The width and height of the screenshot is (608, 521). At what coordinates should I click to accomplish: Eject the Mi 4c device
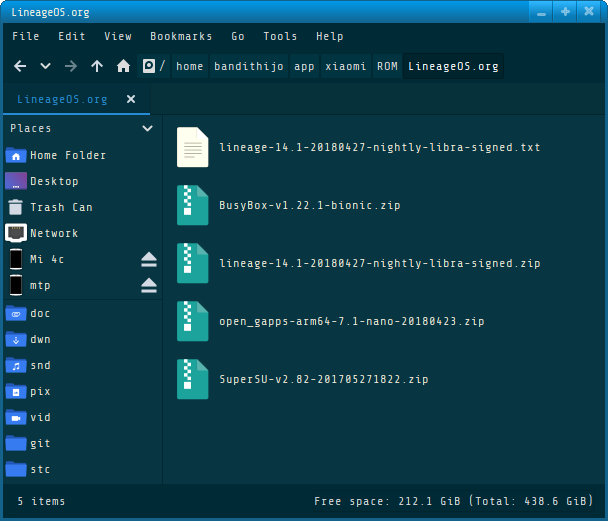point(149,260)
